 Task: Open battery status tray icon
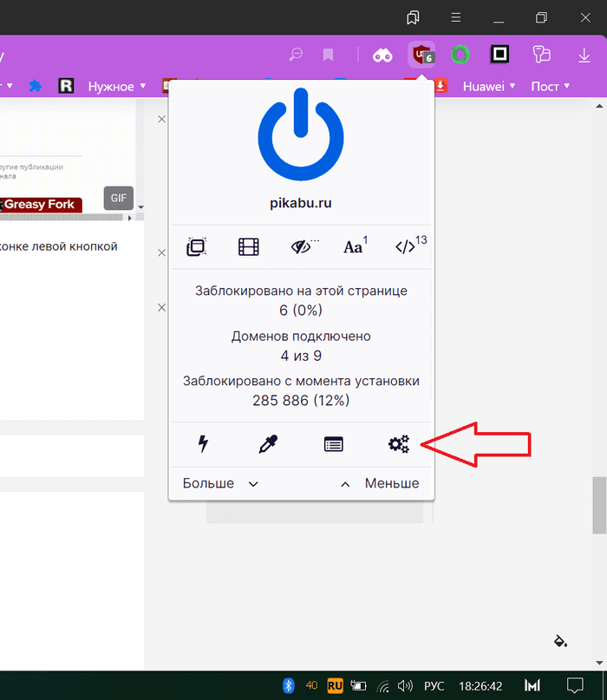click(358, 685)
